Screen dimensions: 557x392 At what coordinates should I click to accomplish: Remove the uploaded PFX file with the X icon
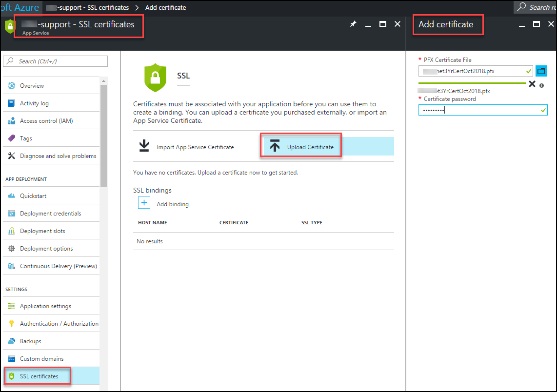click(532, 84)
